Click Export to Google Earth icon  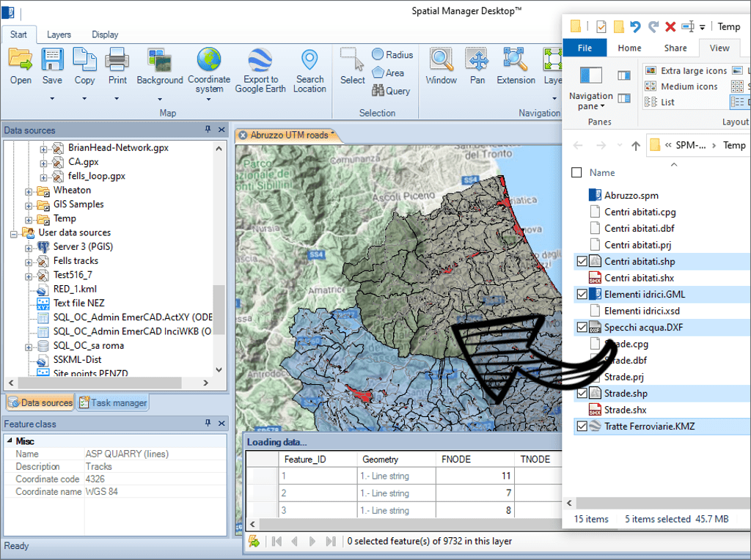point(260,59)
